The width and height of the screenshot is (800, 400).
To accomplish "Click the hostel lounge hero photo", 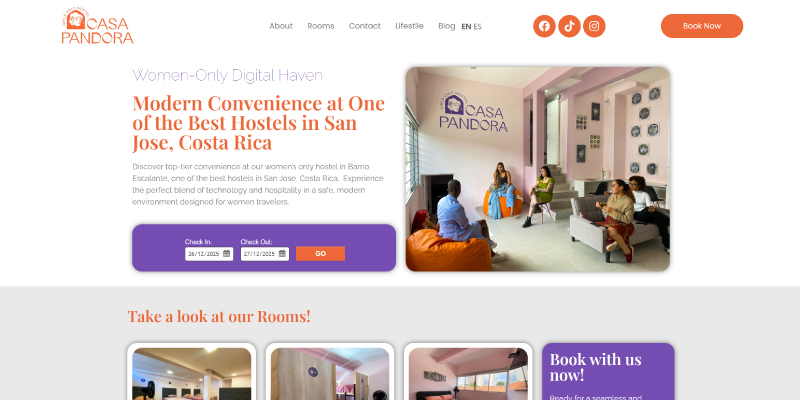I will pyautogui.click(x=538, y=169).
